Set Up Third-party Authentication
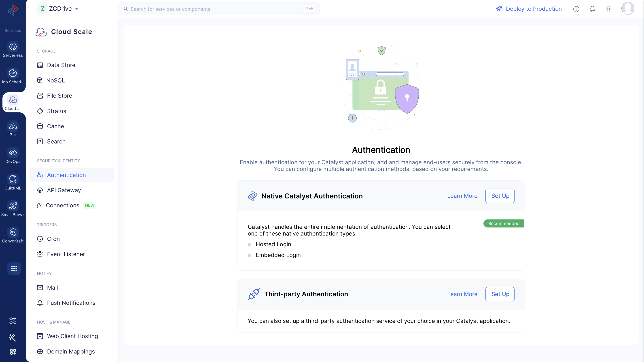 [500, 294]
